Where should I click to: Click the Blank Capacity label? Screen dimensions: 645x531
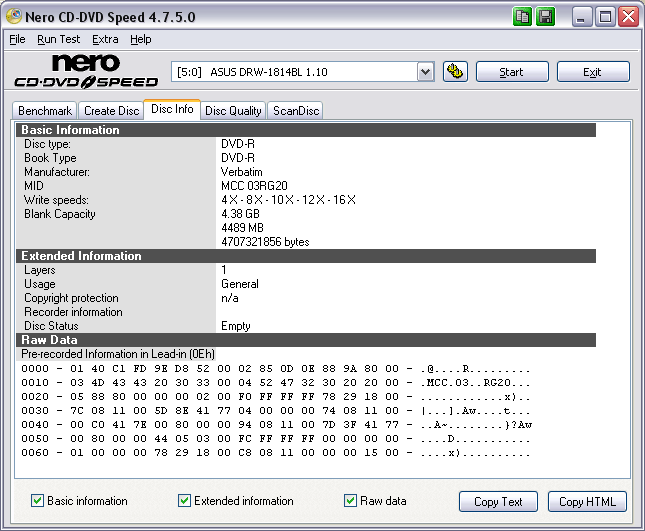point(60,214)
